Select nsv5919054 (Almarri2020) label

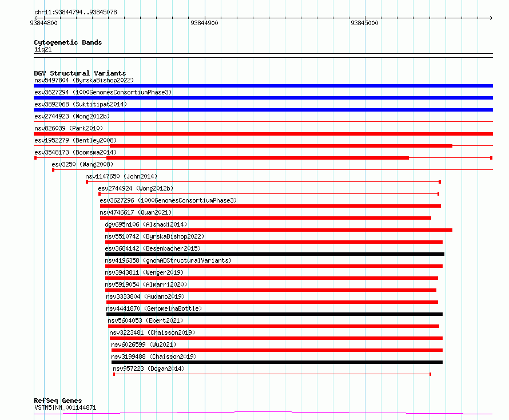146,284
